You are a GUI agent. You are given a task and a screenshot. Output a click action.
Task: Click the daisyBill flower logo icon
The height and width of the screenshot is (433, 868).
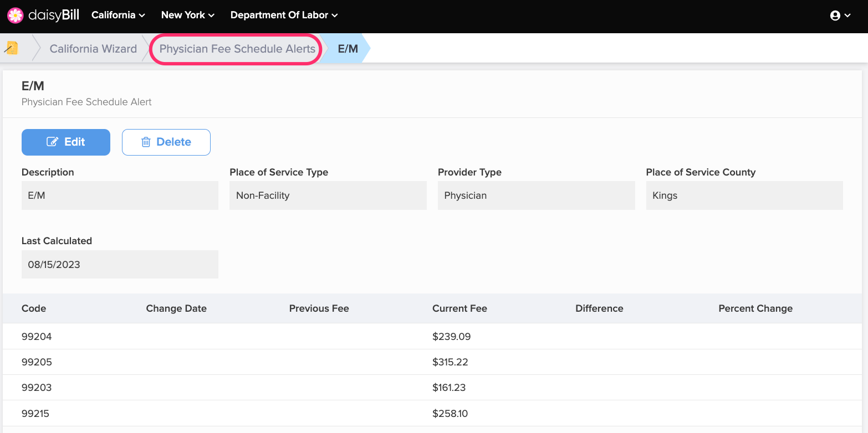[16, 16]
